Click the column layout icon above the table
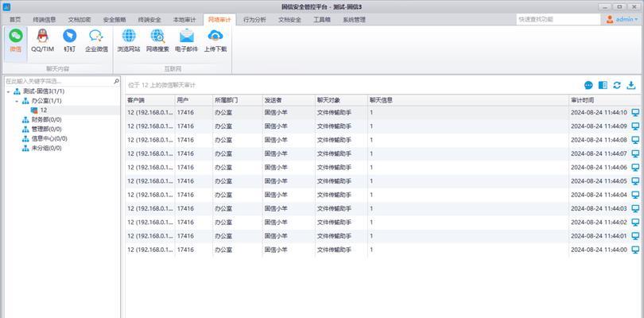644x318 pixels. pos(603,85)
